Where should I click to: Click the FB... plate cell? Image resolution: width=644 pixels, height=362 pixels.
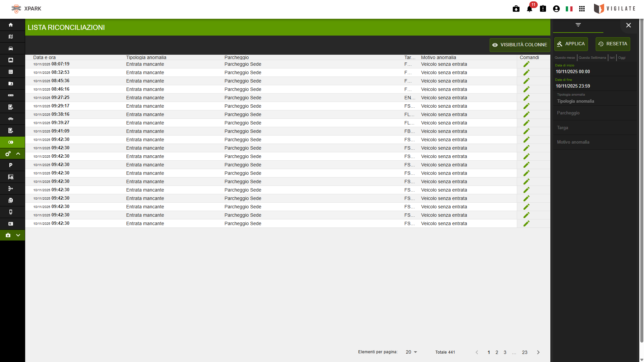pyautogui.click(x=410, y=131)
